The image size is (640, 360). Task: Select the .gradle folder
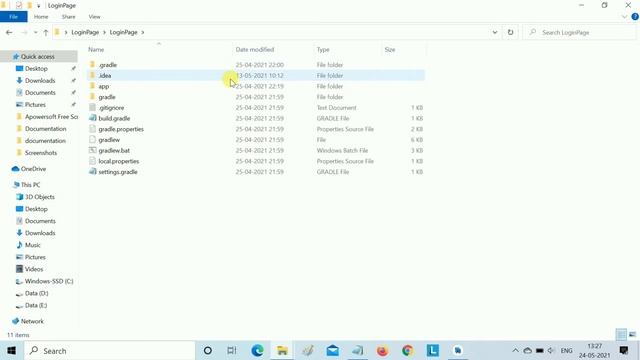point(256,65)
